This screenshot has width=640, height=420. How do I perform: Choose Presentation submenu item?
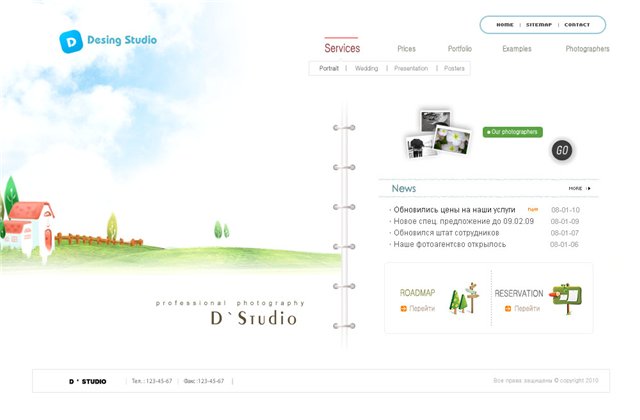tap(411, 69)
